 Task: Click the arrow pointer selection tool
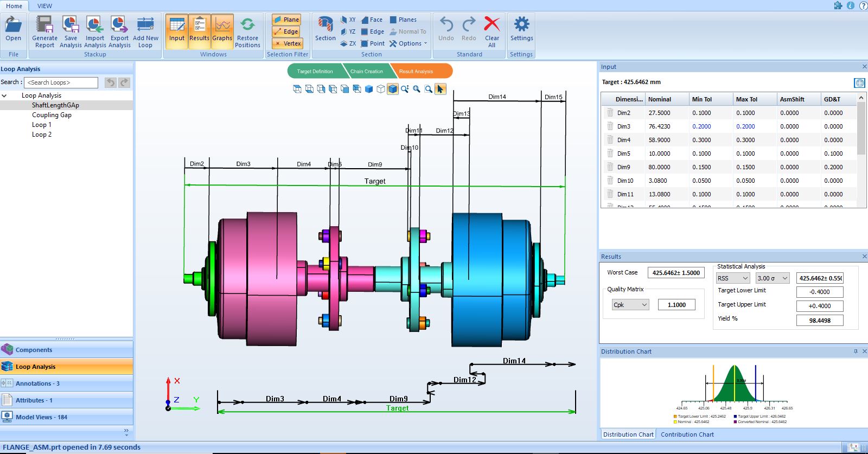click(440, 89)
